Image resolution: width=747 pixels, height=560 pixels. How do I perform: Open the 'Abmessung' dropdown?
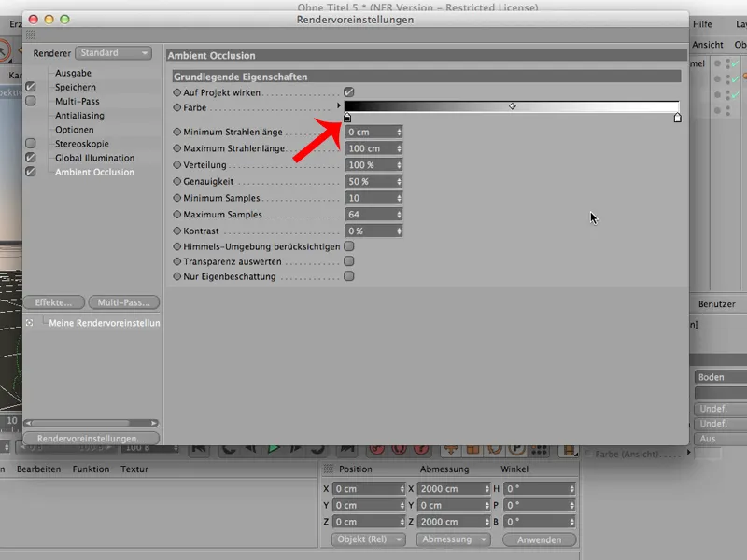click(x=453, y=539)
